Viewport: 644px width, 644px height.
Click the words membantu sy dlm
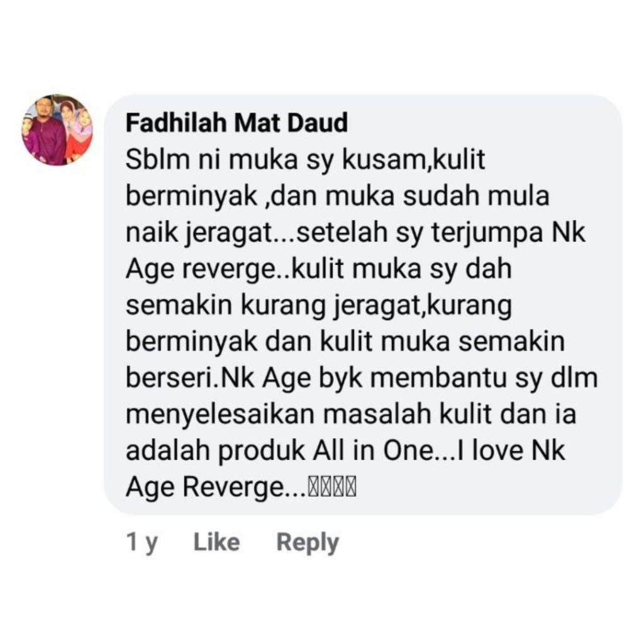[x=484, y=378]
